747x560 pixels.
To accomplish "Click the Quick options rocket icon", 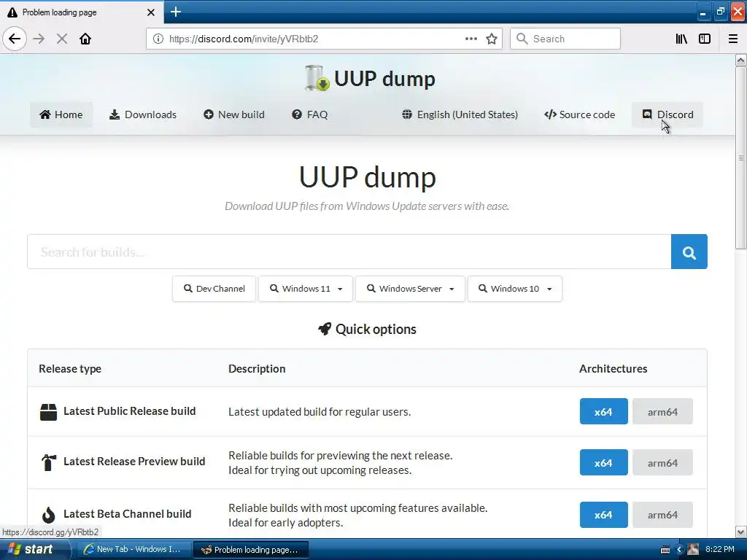I will [325, 329].
